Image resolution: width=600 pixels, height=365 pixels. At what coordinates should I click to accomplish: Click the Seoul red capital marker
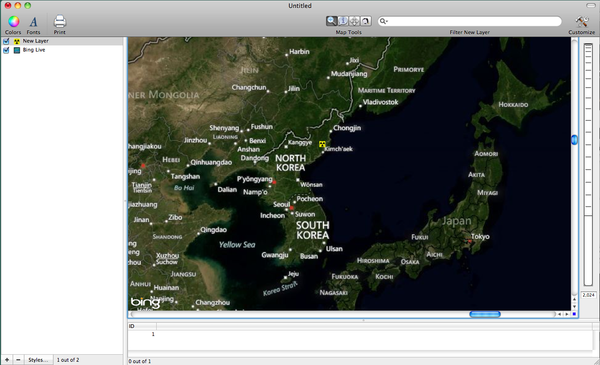[x=292, y=208]
